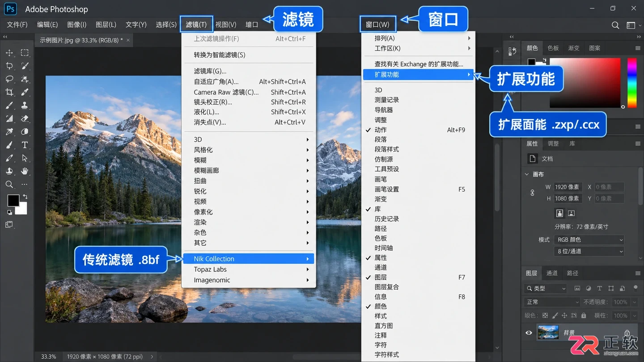Click 滤镜库(G)... entry

pos(248,71)
